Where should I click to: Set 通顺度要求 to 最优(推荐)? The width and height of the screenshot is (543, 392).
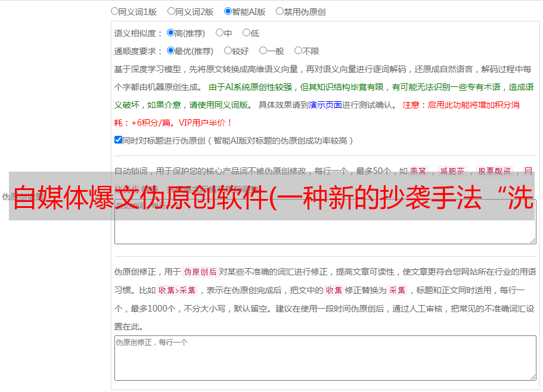tap(170, 51)
